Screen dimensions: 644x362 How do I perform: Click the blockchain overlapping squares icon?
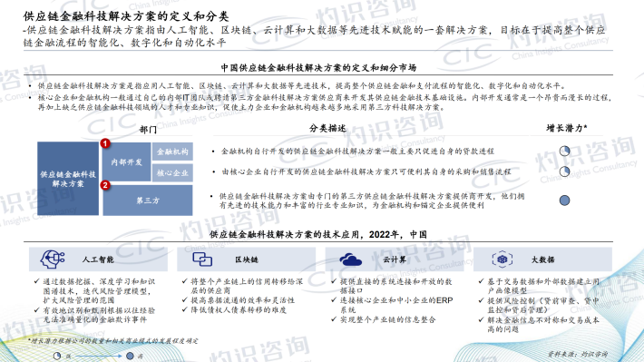(x=202, y=259)
